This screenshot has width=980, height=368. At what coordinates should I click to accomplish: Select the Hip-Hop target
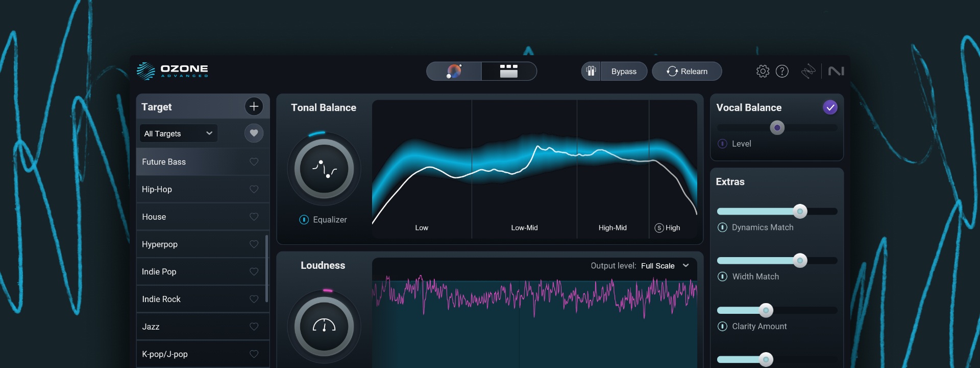203,189
